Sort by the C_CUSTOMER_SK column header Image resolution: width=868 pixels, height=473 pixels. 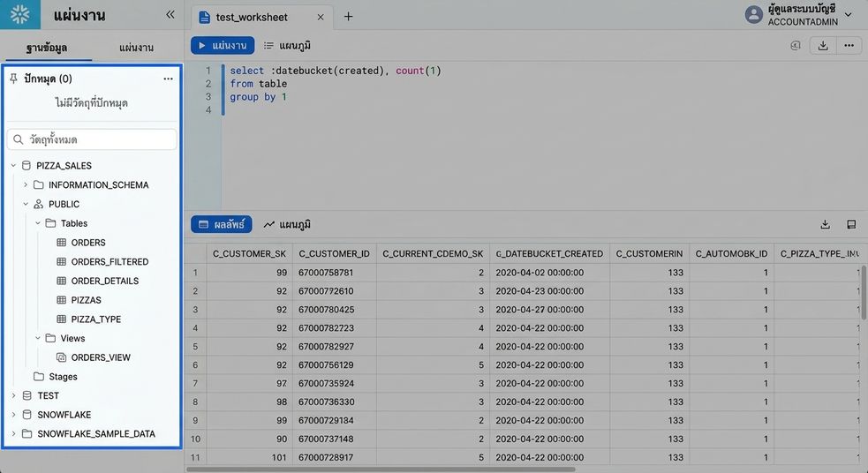(x=249, y=254)
